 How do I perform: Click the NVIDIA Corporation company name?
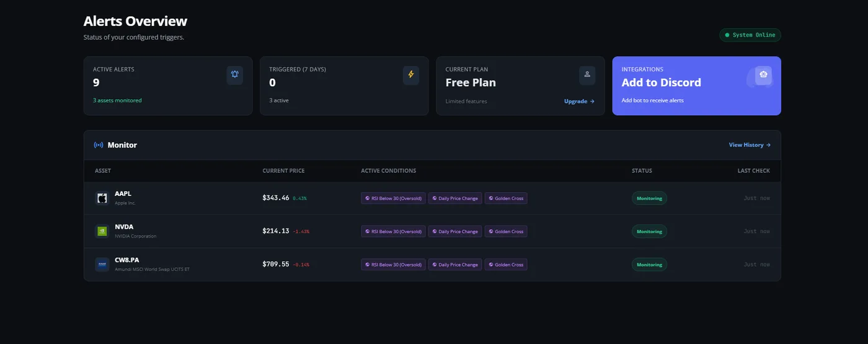[x=136, y=236]
